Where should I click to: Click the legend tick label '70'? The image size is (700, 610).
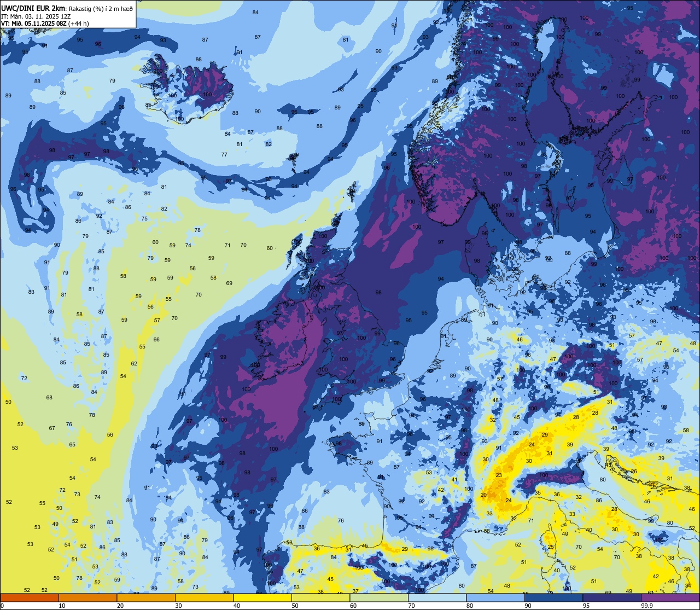pos(411,606)
